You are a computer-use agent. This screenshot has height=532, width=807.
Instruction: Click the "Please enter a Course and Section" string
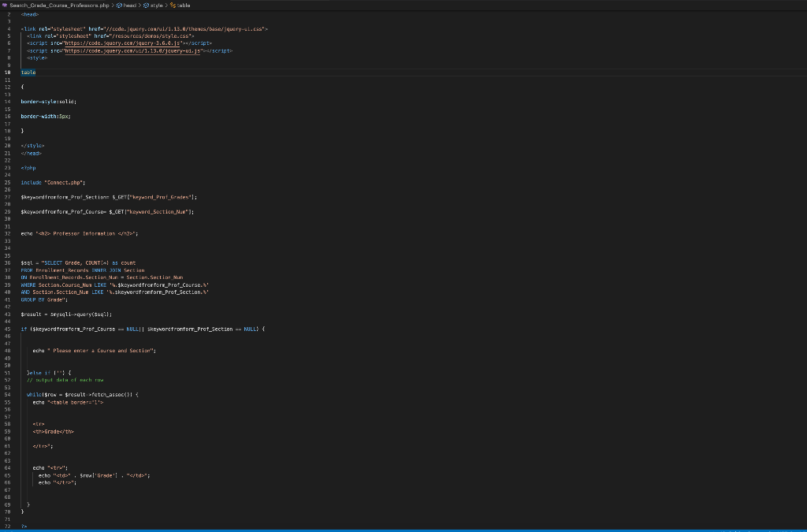[x=102, y=351]
